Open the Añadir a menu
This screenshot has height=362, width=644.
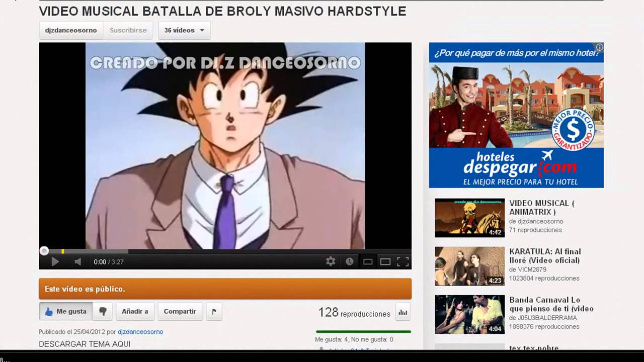(135, 311)
